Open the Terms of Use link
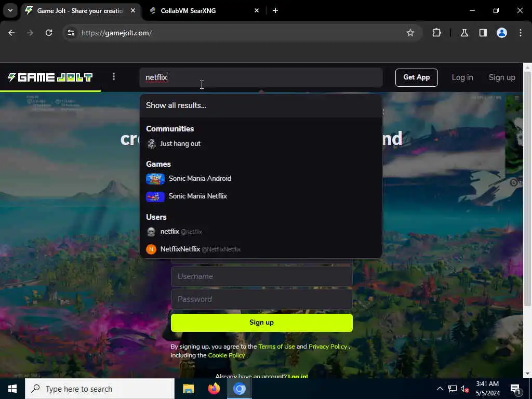 [x=276, y=347]
